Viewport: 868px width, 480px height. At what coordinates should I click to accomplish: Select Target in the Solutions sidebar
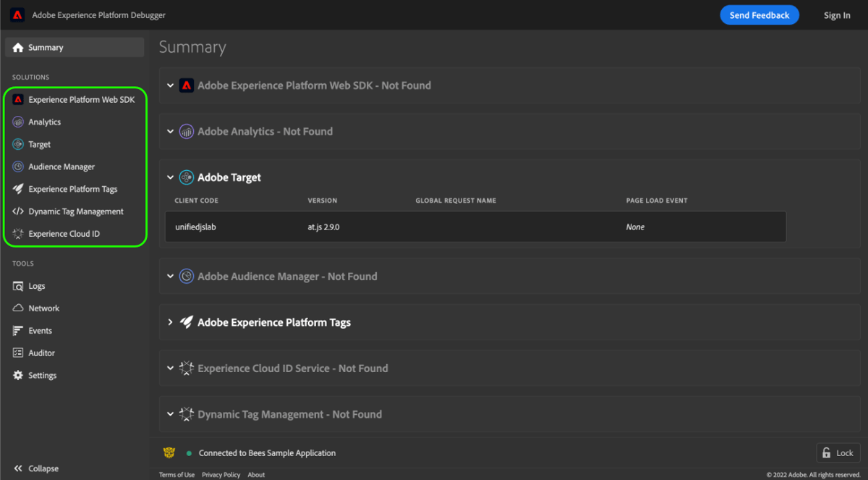tap(39, 144)
